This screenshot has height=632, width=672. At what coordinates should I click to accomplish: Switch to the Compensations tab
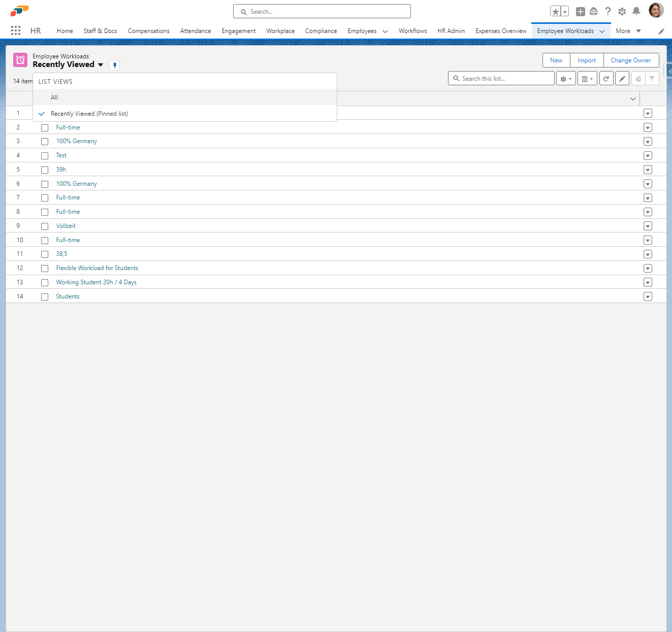coord(148,31)
